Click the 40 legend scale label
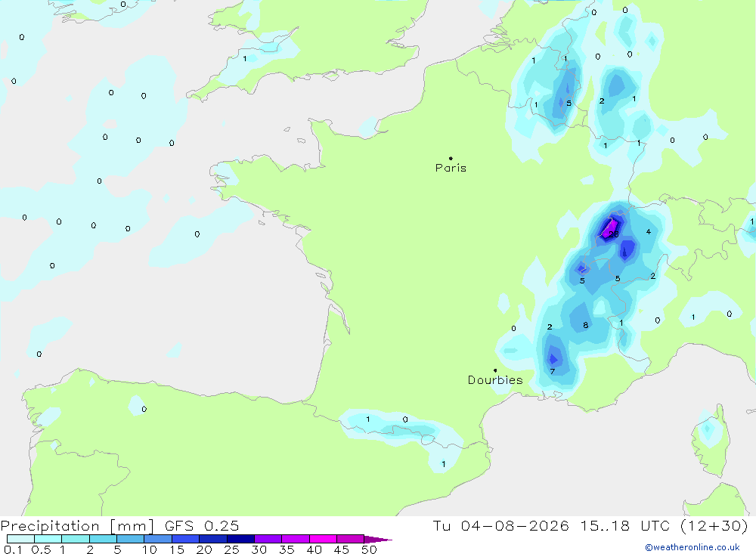Viewport: 756px width, 554px height. (x=314, y=549)
